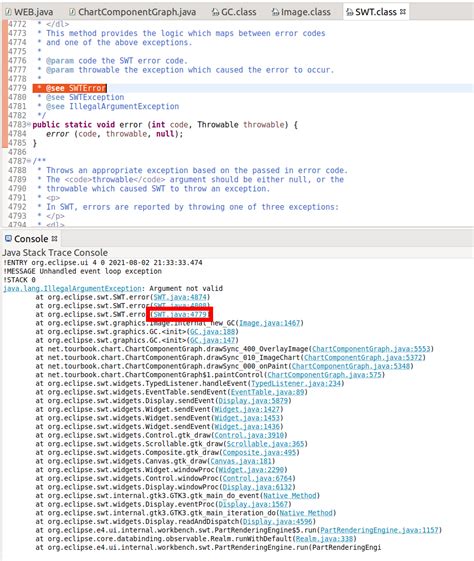Screen dimensions: 474x561
Task: Open the Image.java:1467 link
Action: [x=270, y=323]
